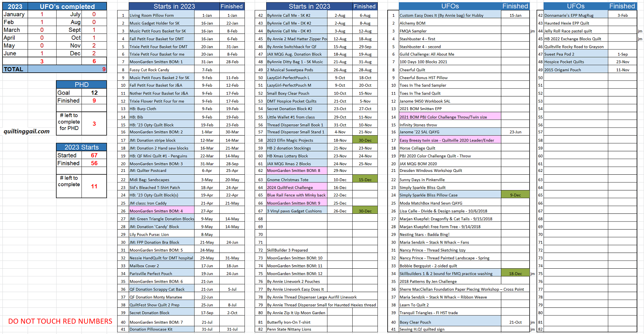Select 'DO NOT TOUCH RED NUMBERS' warning text

point(60,321)
